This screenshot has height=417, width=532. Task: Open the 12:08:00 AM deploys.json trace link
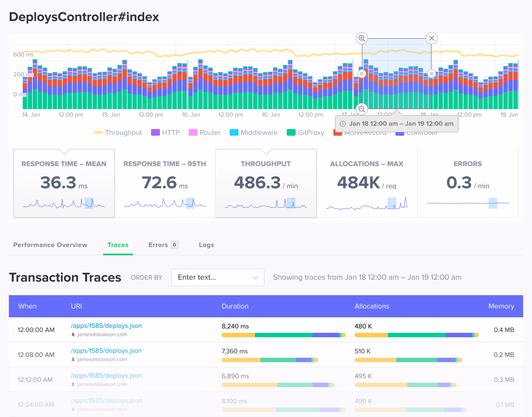point(106,351)
